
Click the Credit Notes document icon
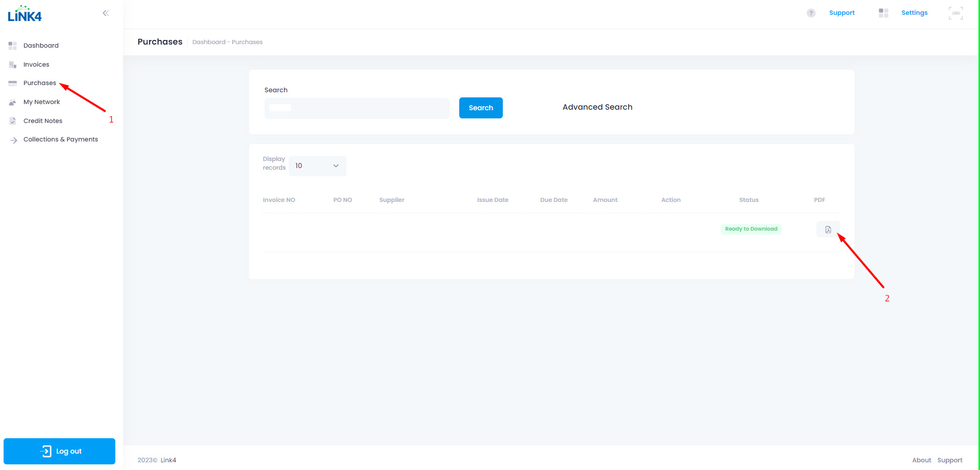click(x=13, y=121)
